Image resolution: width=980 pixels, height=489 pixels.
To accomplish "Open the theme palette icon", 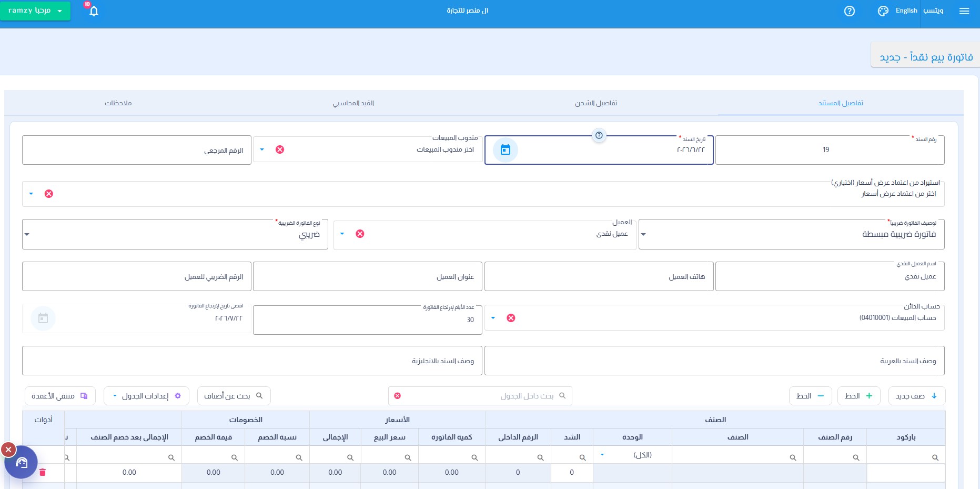I will tap(883, 11).
